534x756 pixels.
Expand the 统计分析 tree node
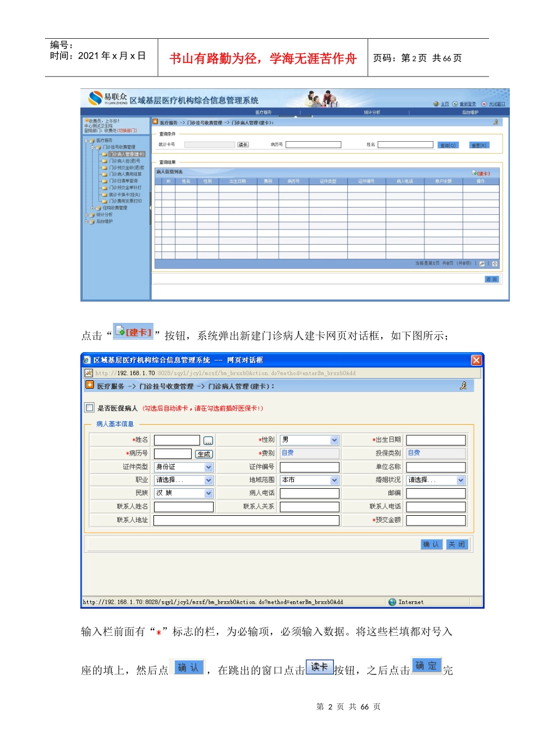pos(86,215)
